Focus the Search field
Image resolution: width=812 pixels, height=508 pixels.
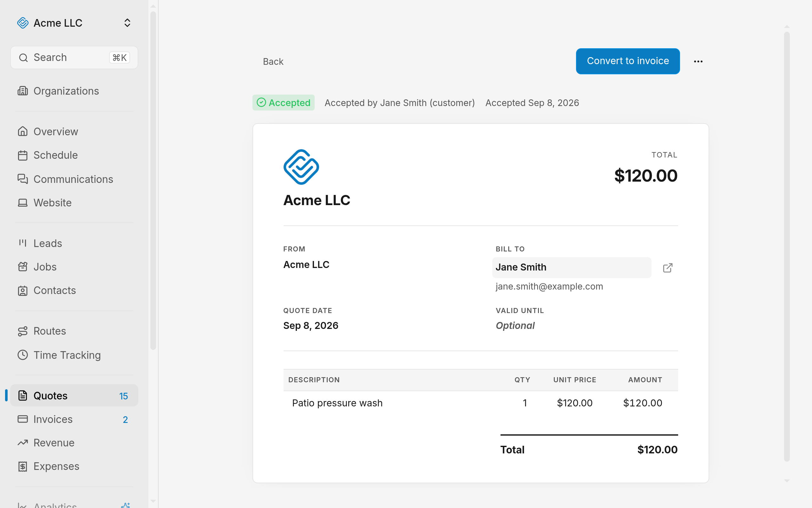pyautogui.click(x=74, y=57)
